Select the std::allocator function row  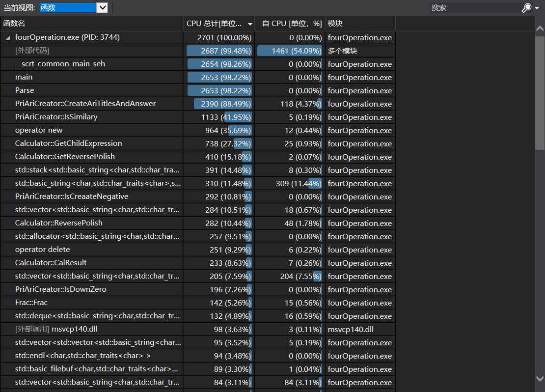click(197, 236)
